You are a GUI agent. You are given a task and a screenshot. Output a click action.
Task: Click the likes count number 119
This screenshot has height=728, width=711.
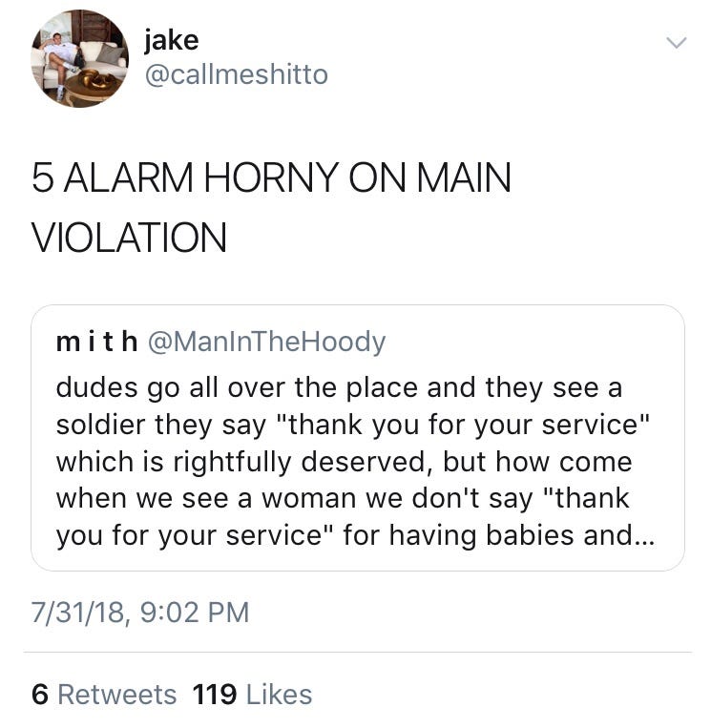(215, 695)
